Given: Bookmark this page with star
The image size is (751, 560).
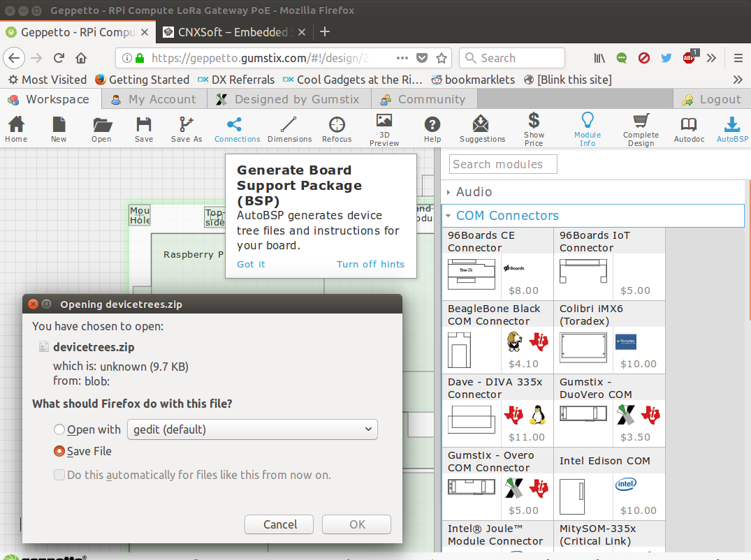Looking at the screenshot, I should (x=441, y=58).
